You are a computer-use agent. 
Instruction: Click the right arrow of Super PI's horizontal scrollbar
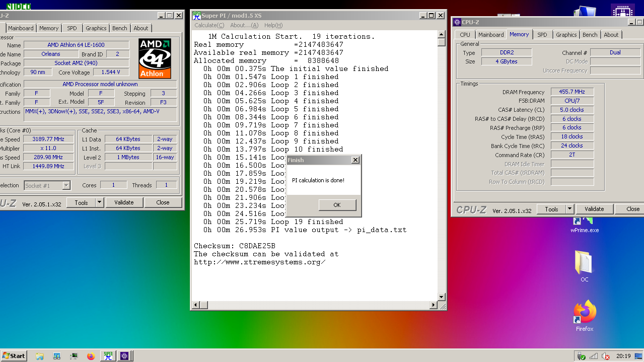click(434, 305)
